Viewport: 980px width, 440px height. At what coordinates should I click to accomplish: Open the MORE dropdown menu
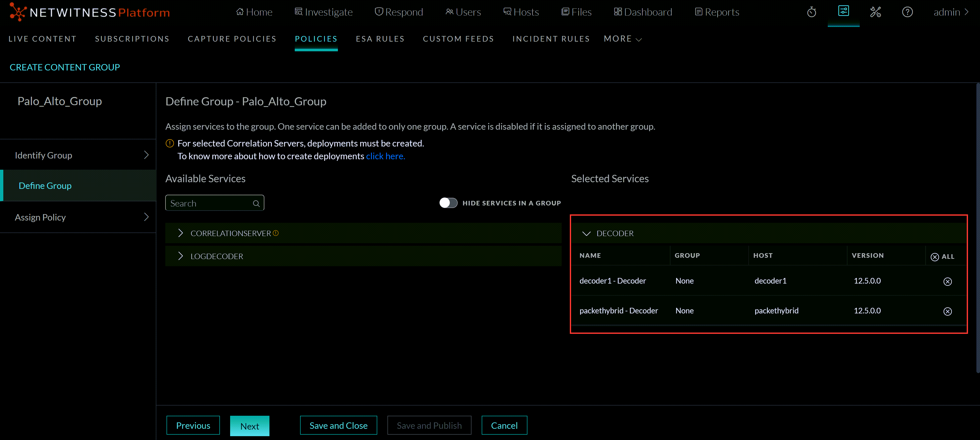point(622,38)
